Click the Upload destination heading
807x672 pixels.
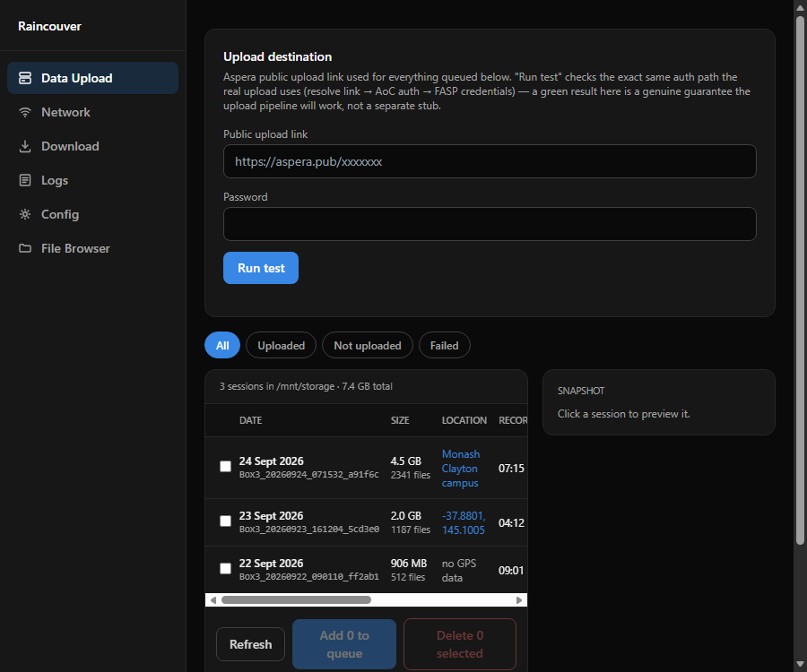tap(277, 56)
